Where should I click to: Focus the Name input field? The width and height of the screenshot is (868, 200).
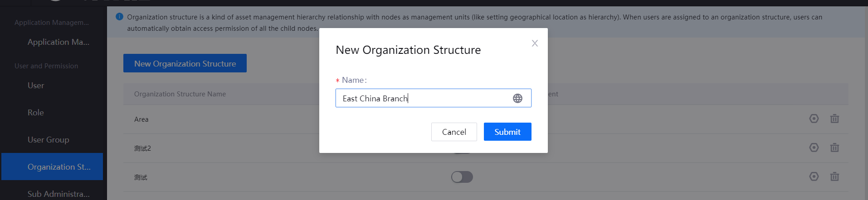[424, 98]
